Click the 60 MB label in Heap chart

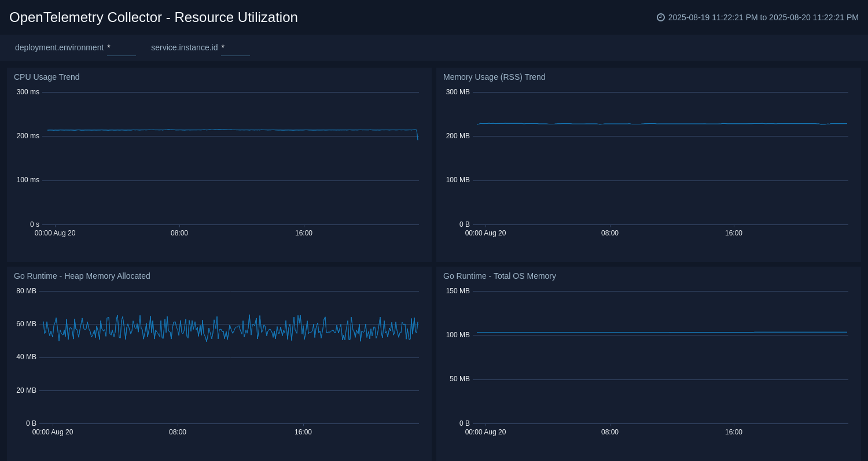[26, 324]
